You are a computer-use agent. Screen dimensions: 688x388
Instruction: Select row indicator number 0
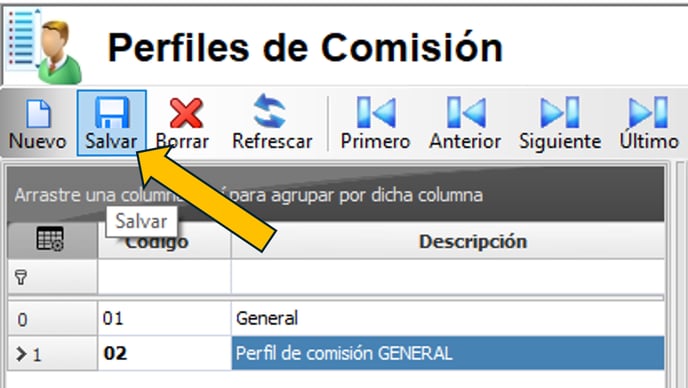tap(52, 319)
